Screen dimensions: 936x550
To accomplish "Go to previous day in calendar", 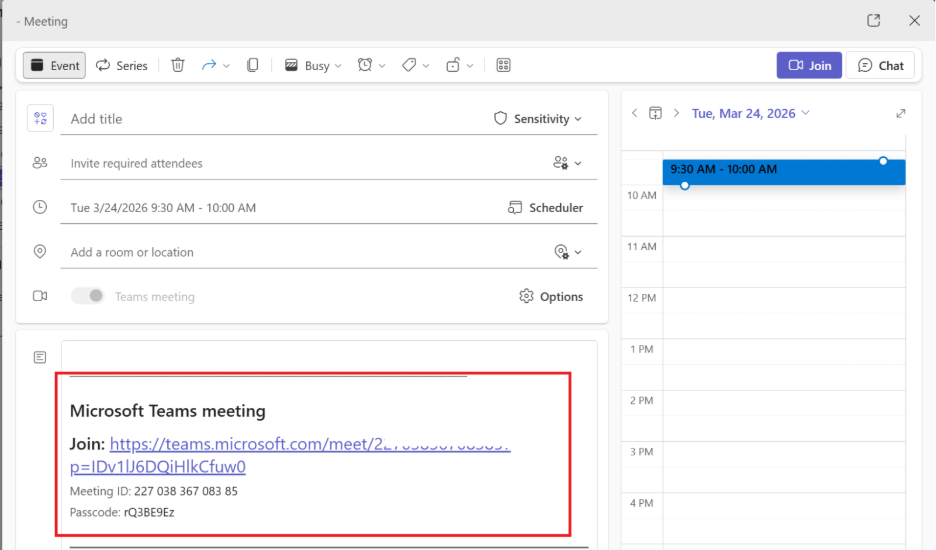I will (635, 113).
